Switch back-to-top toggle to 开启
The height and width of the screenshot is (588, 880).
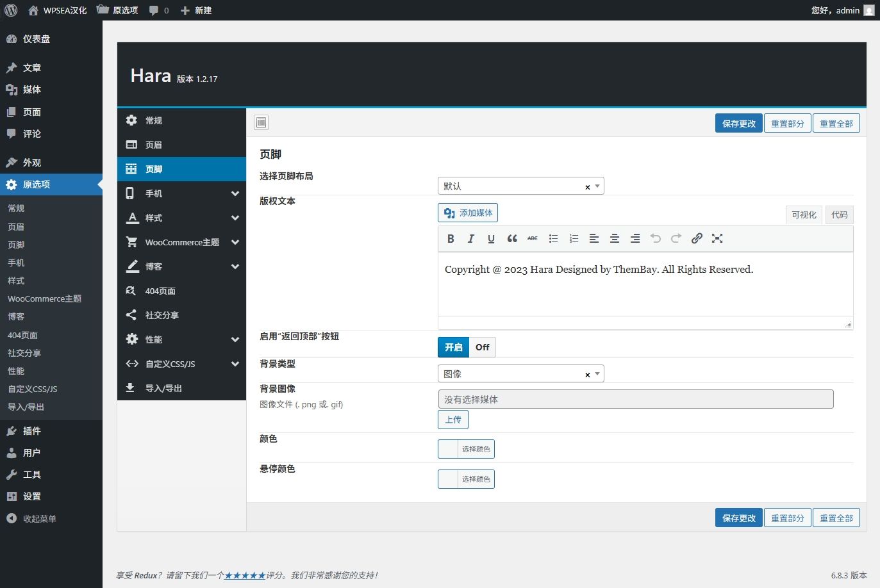(454, 347)
